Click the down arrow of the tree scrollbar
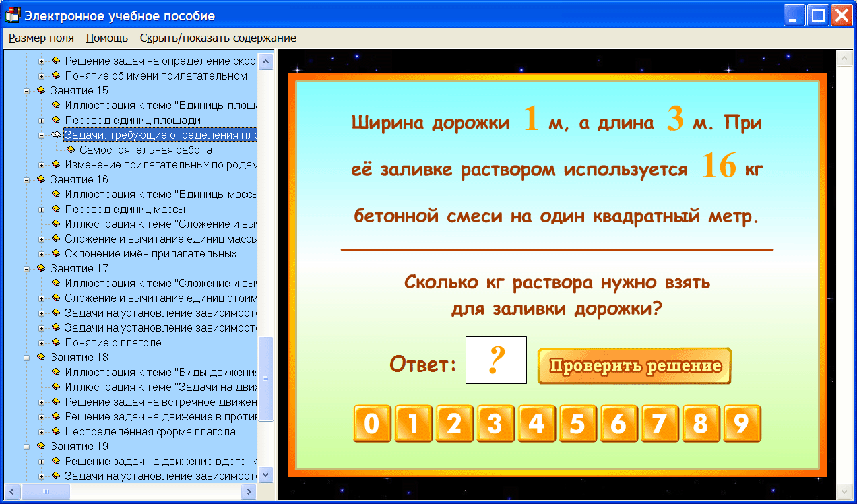Viewport: 857px width, 504px height. (266, 474)
